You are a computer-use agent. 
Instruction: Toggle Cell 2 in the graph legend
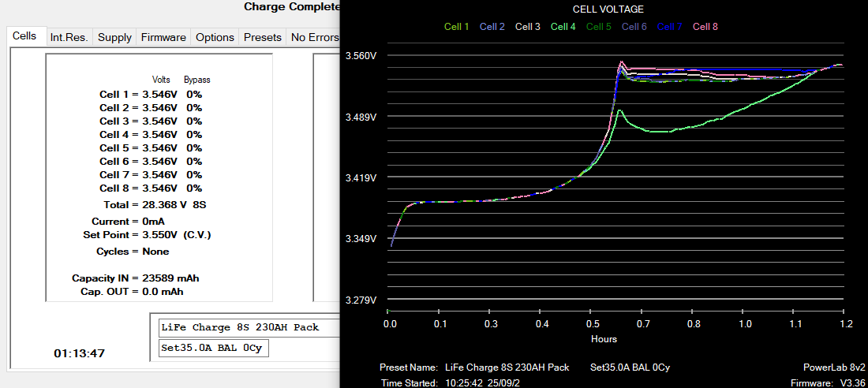coord(492,27)
